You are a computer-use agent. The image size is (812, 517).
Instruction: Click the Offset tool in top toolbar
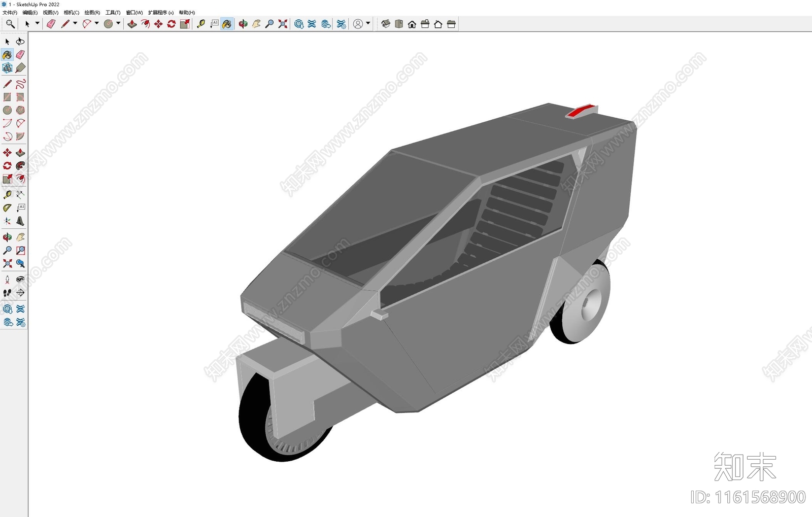click(145, 24)
